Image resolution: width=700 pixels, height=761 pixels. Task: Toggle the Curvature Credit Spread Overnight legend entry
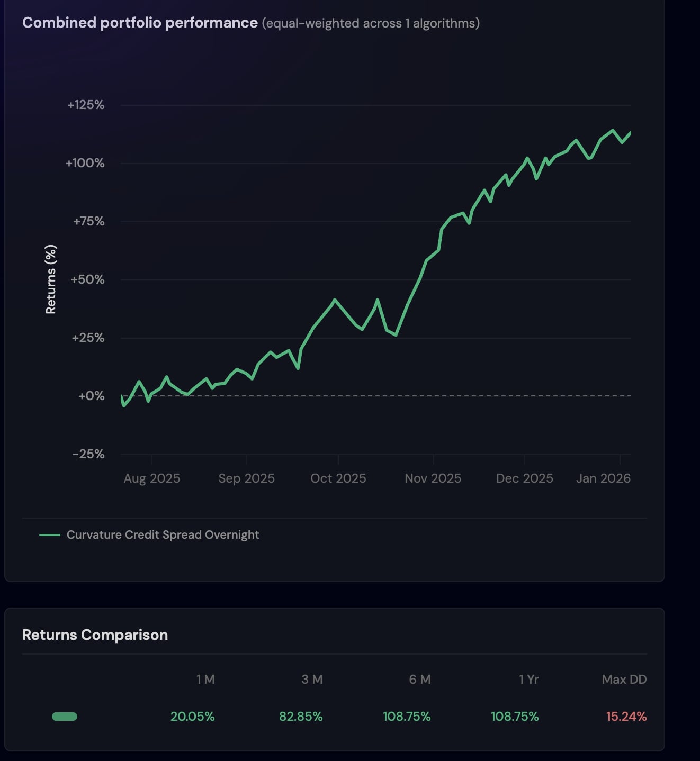pyautogui.click(x=163, y=535)
